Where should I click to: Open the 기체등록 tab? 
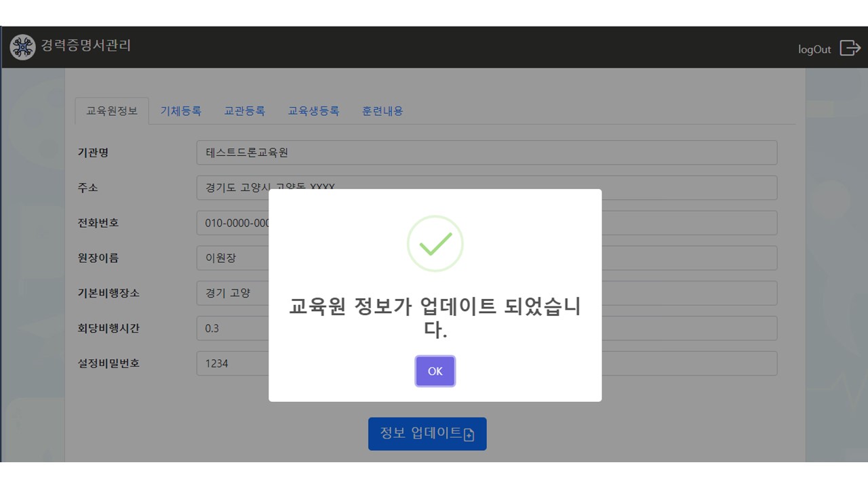pos(180,111)
